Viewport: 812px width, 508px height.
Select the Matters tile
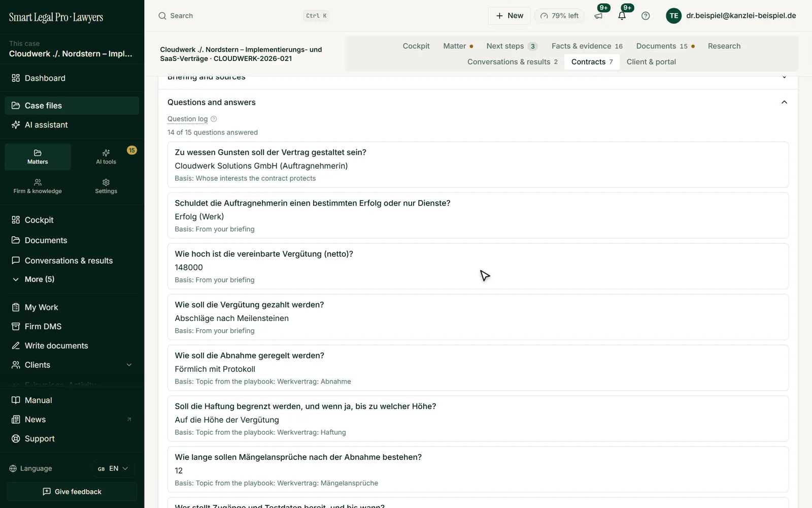(x=38, y=157)
